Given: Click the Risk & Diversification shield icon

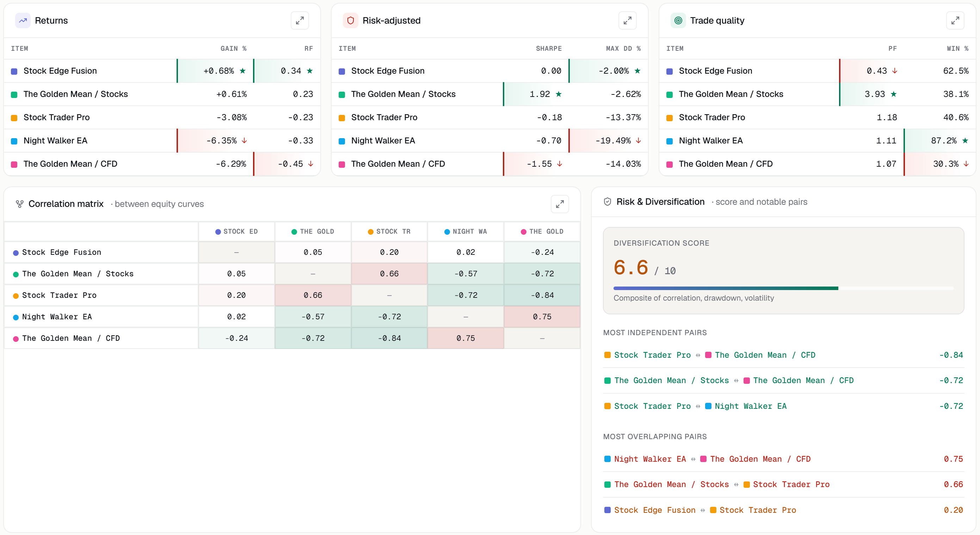Looking at the screenshot, I should click(x=608, y=202).
